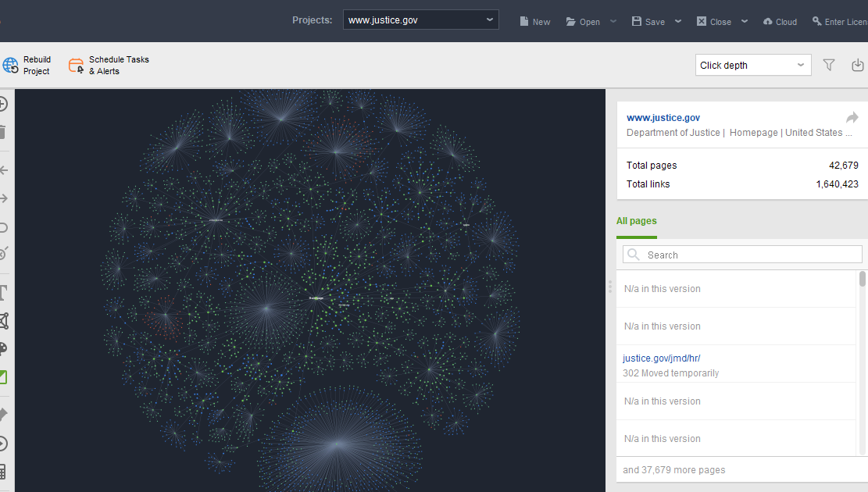868x492 pixels.
Task: Open the justice.gov/jmd/hr/ page link
Action: coord(662,358)
